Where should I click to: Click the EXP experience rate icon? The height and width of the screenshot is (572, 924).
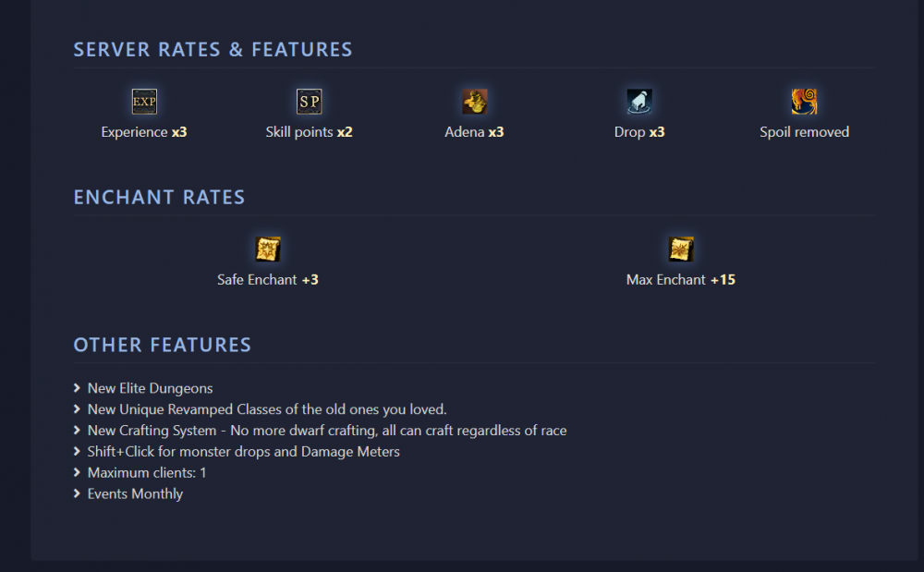tap(144, 102)
